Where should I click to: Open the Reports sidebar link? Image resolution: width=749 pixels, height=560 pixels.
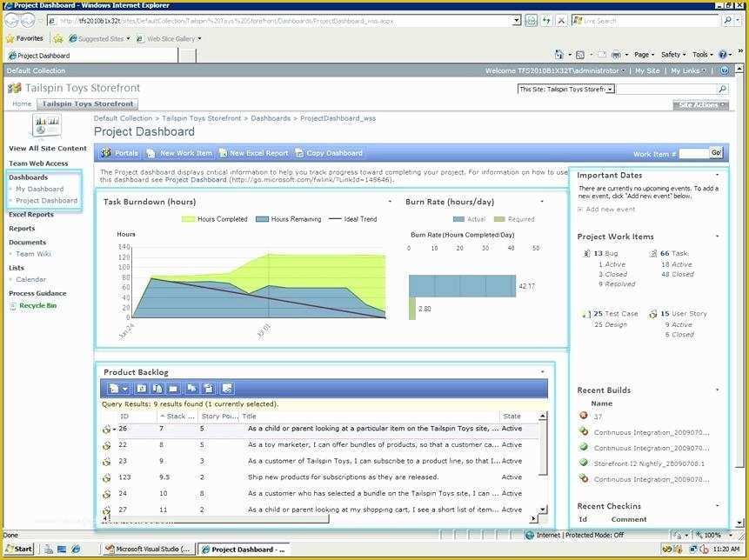point(22,228)
